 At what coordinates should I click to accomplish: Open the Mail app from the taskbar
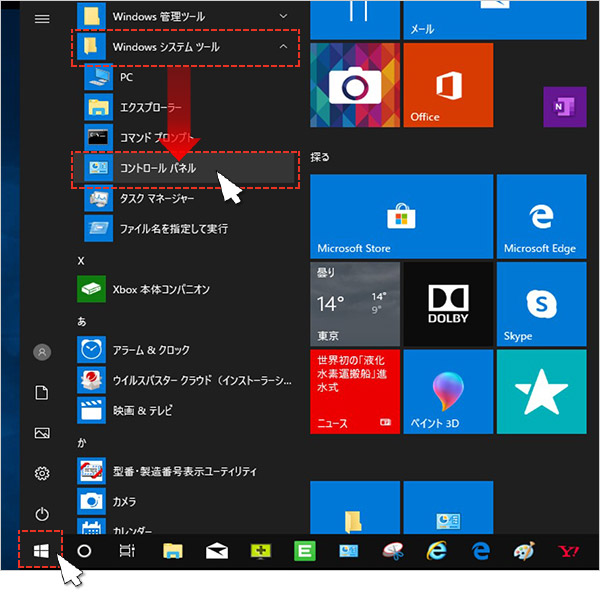click(x=217, y=551)
